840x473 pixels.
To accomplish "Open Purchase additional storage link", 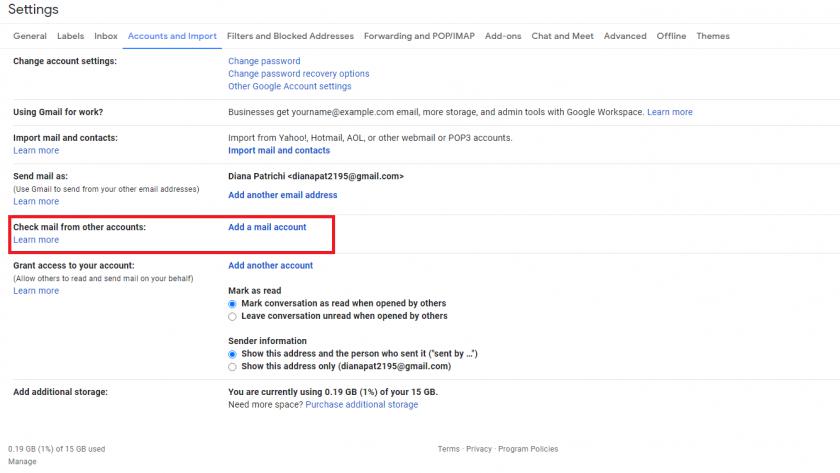I will (x=362, y=405).
